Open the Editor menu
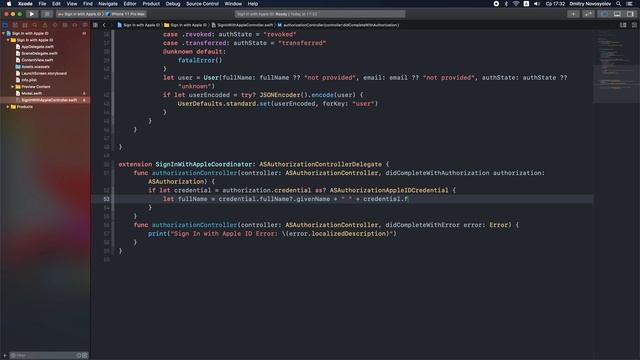Screen dimensions: 640x360 [x=130, y=4]
